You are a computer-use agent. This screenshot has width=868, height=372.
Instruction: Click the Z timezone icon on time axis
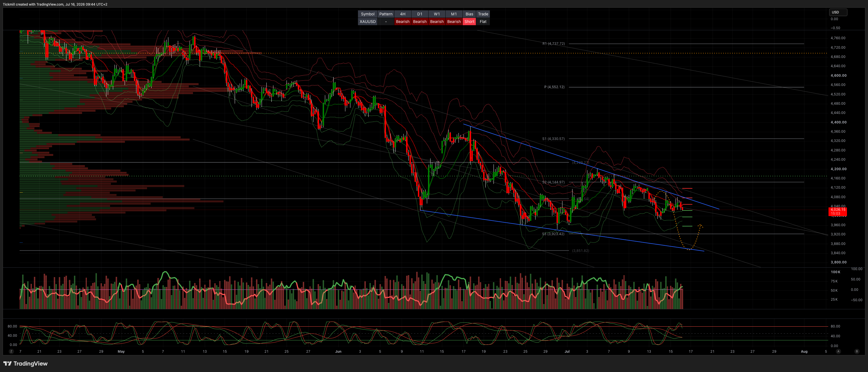(x=11, y=352)
